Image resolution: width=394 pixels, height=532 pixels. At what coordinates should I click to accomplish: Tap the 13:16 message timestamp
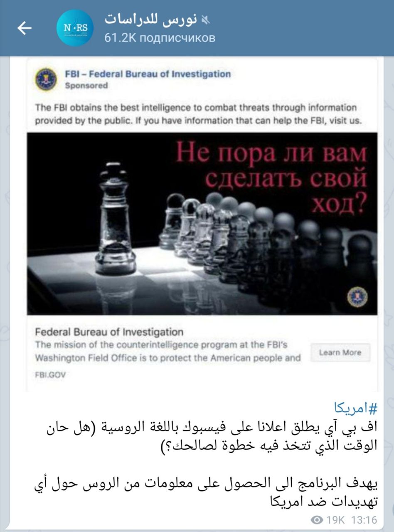click(364, 520)
